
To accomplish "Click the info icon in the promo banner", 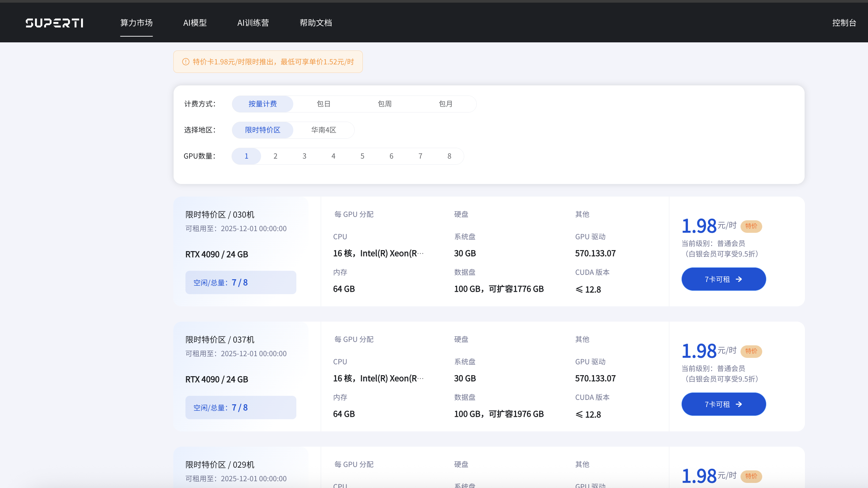I will point(186,62).
